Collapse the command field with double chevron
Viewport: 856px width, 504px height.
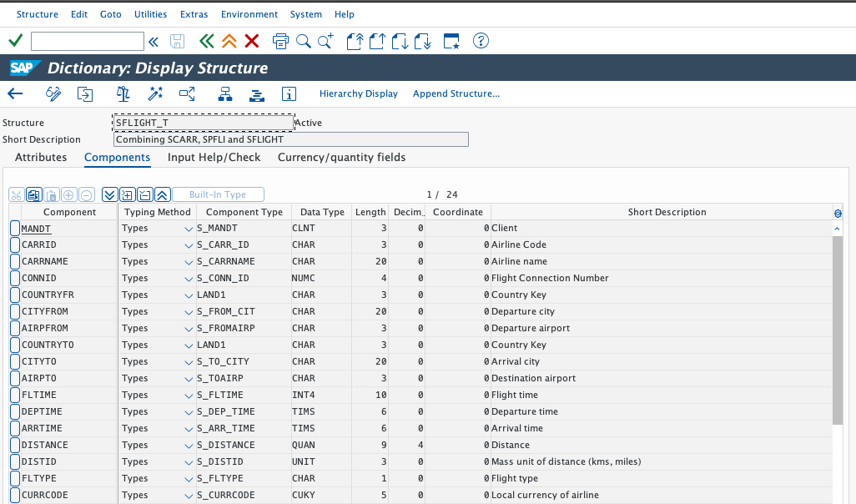point(154,42)
